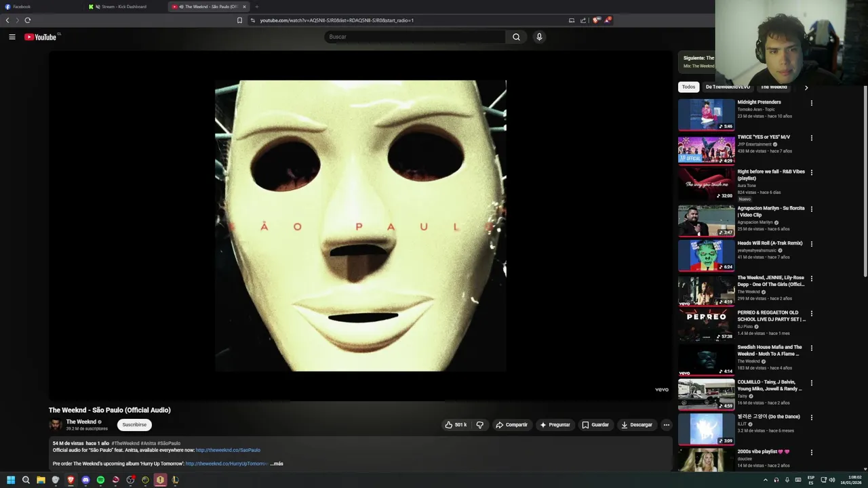
Task: Select the Todos filter chip
Action: point(688,87)
